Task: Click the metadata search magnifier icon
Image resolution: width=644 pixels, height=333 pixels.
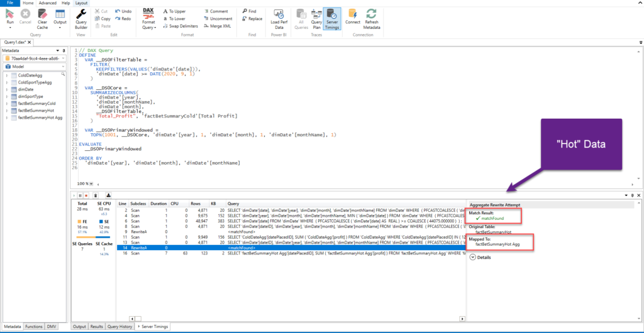Action: (63, 75)
